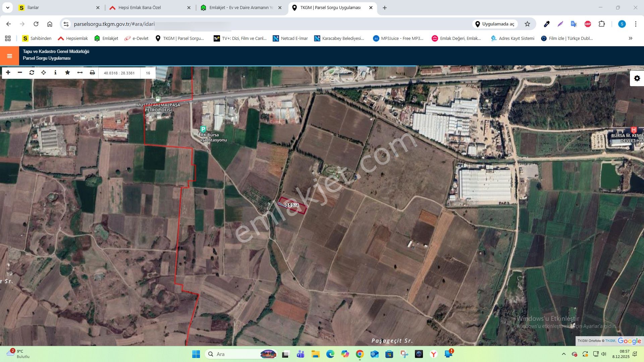Open the orange hamburger menu panel
This screenshot has height=362, width=644.
(x=9, y=56)
